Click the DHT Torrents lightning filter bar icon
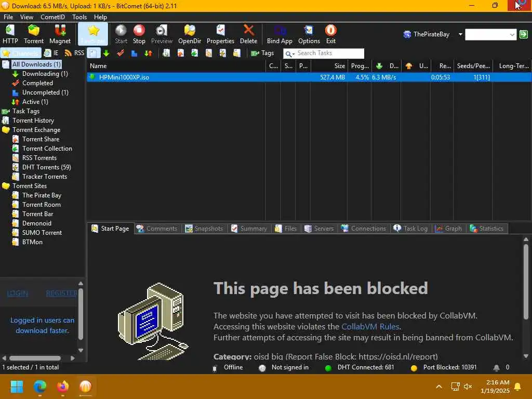Image resolution: width=532 pixels, height=399 pixels. click(222, 54)
